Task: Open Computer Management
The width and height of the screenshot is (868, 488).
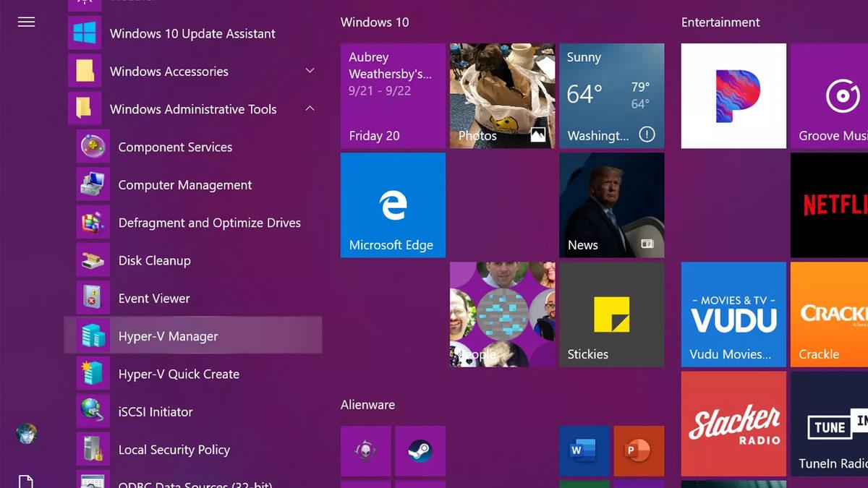Action: pyautogui.click(x=184, y=185)
